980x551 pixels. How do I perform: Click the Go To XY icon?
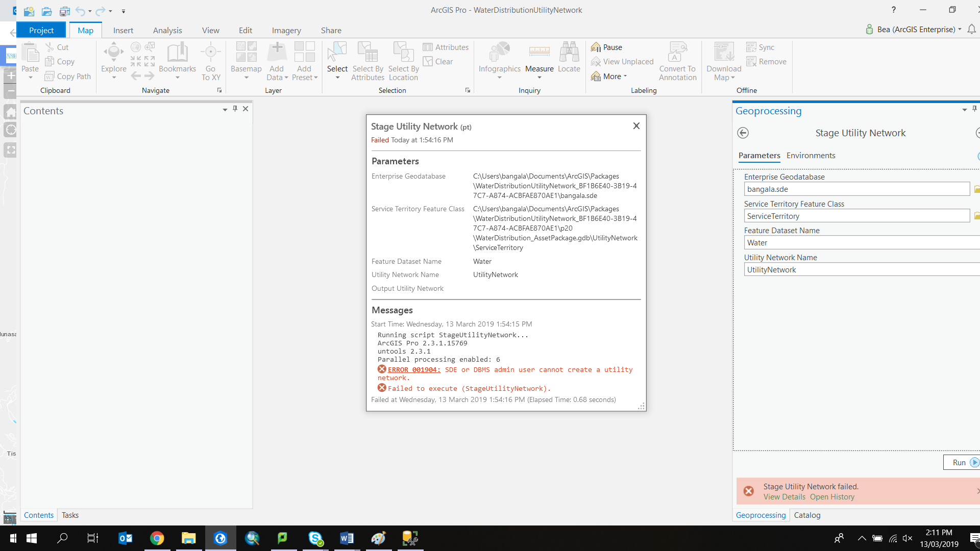(x=210, y=53)
